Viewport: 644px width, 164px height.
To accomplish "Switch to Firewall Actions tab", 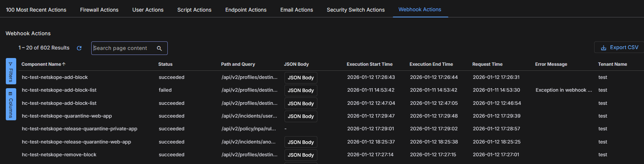I will point(99,10).
